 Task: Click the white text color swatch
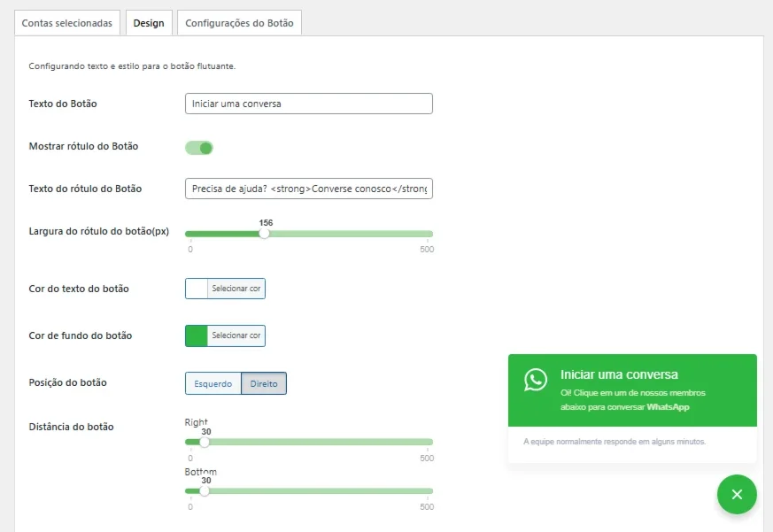point(197,289)
